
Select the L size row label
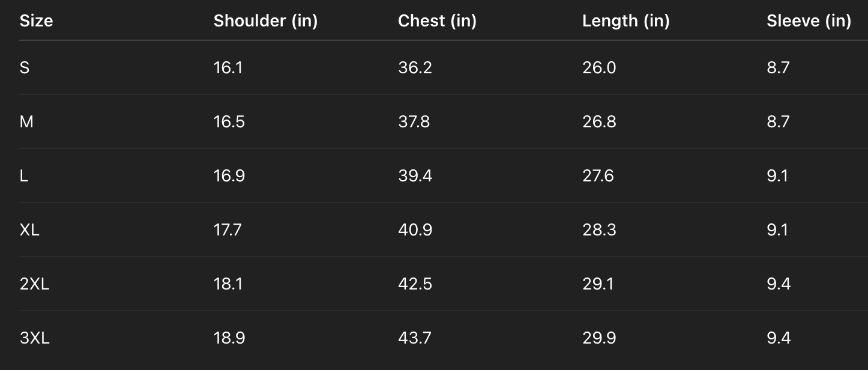[x=23, y=176]
